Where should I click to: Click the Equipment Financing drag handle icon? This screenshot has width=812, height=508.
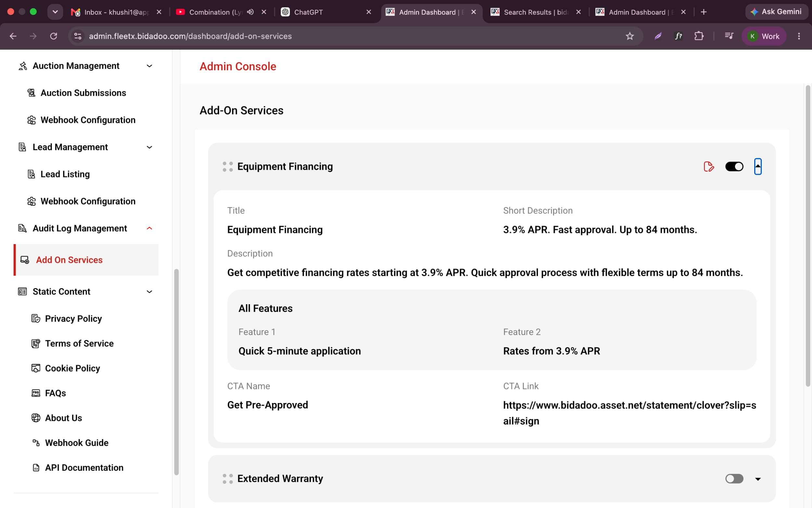[228, 167]
